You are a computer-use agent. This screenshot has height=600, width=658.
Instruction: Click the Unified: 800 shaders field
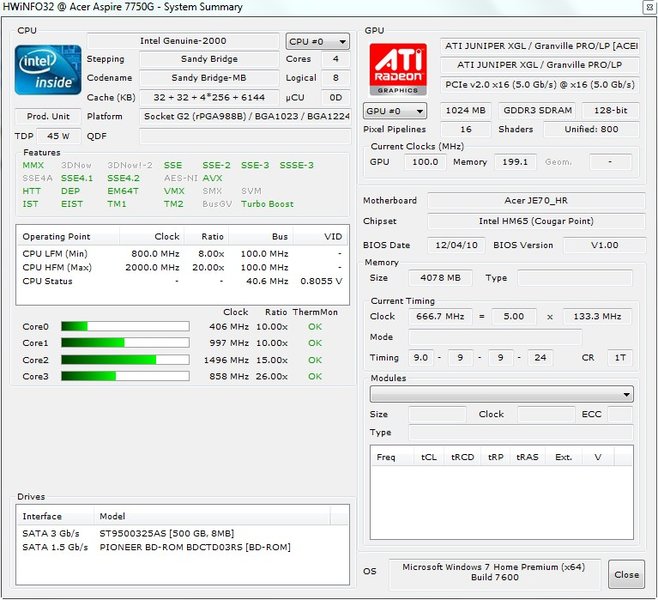591,129
